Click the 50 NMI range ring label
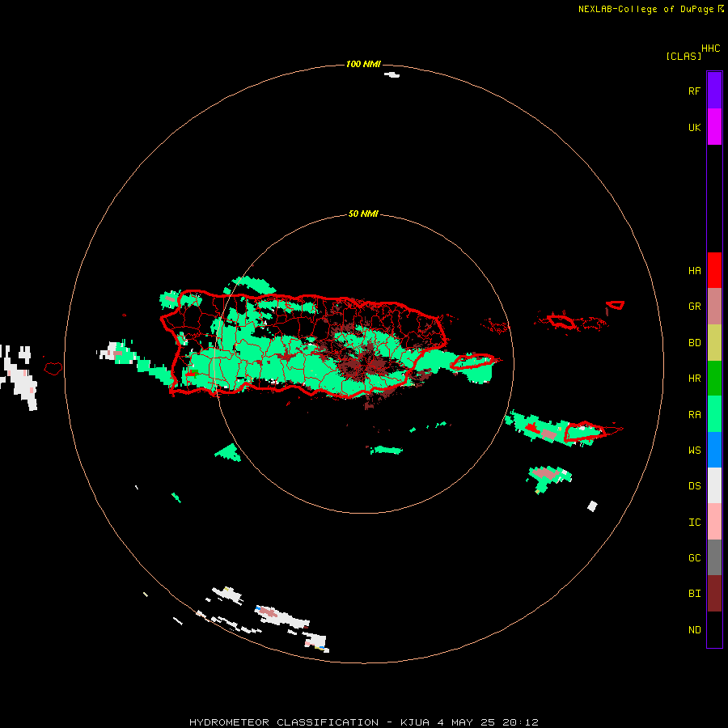The height and width of the screenshot is (728, 728). [363, 214]
